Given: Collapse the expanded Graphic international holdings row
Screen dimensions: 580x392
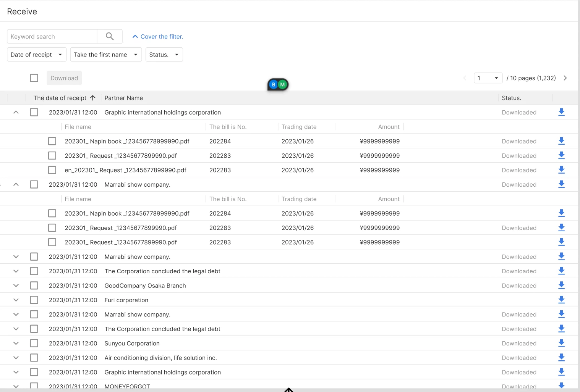Looking at the screenshot, I should click(16, 112).
